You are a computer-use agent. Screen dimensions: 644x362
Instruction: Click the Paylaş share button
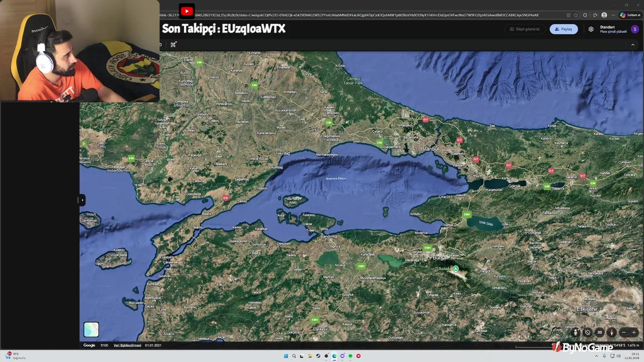pyautogui.click(x=563, y=29)
